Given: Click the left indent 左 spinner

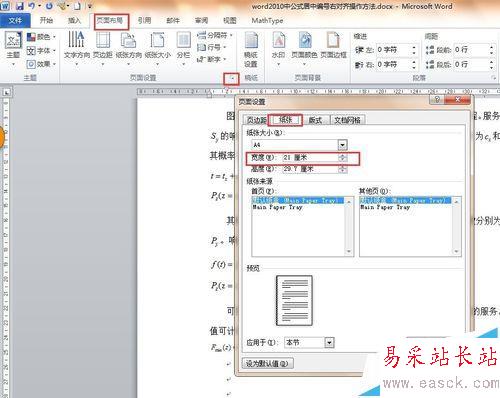Looking at the screenshot, I should [414, 50].
